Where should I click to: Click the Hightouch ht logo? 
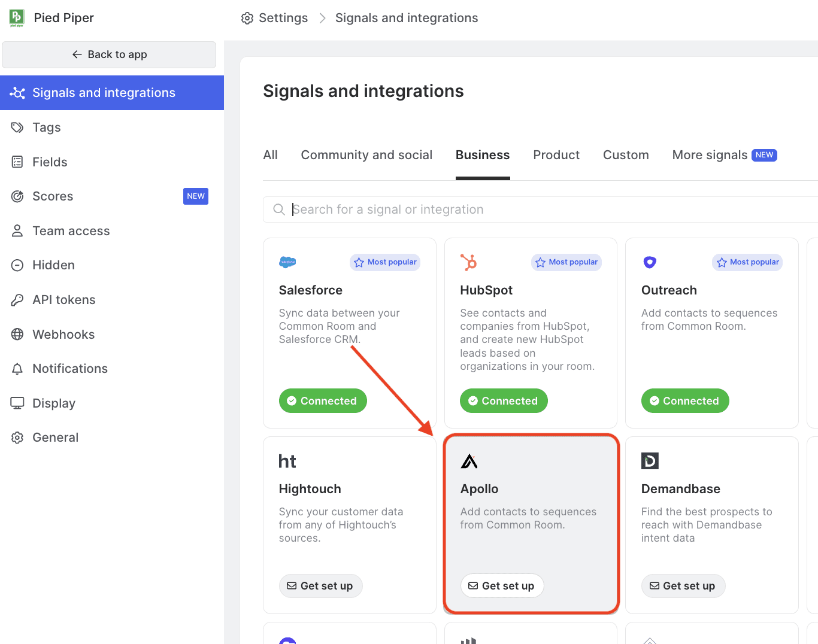click(x=287, y=461)
